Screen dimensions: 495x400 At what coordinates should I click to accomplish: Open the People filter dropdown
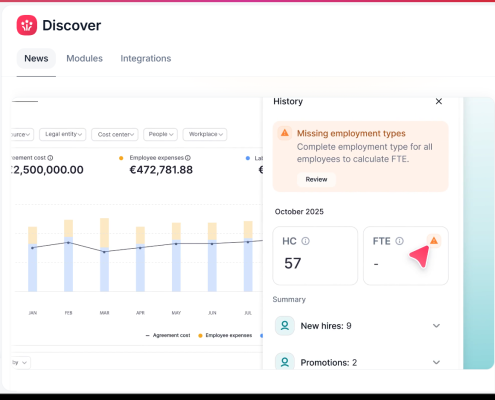[160, 134]
